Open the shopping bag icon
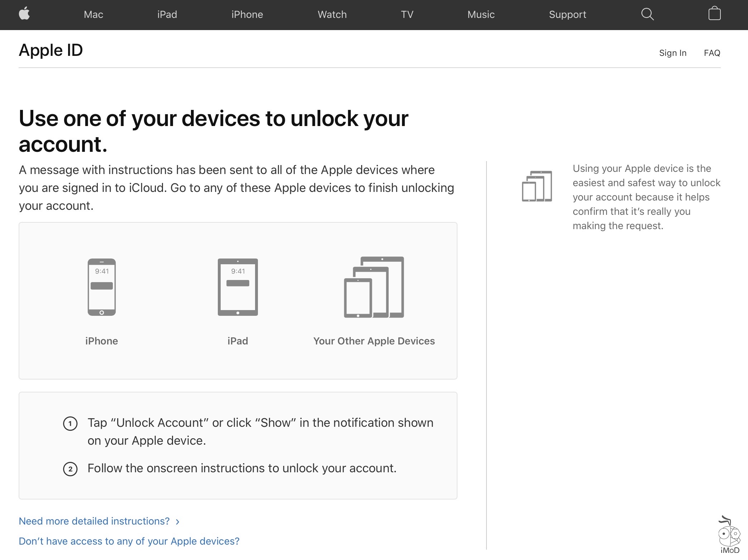The image size is (748, 560). (x=714, y=14)
